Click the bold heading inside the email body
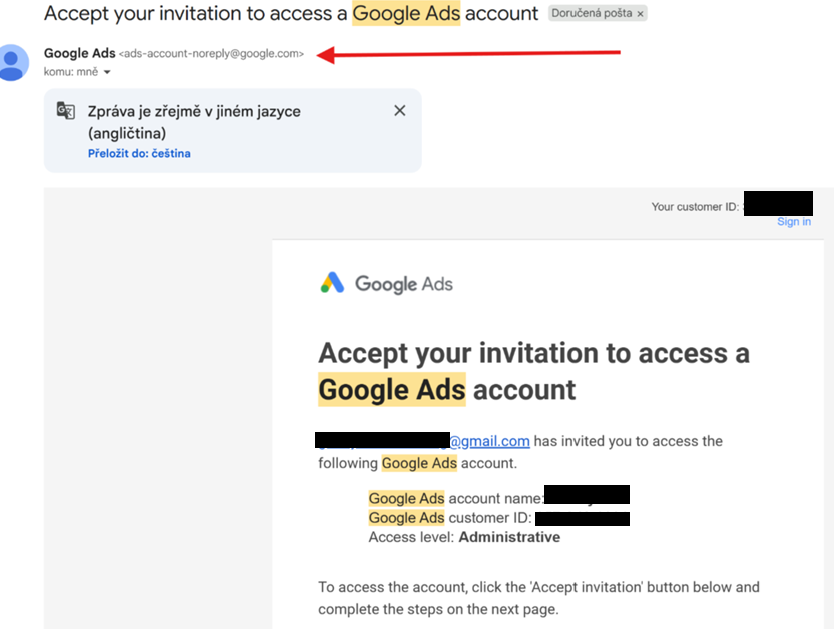The height and width of the screenshot is (640, 834). click(x=533, y=371)
